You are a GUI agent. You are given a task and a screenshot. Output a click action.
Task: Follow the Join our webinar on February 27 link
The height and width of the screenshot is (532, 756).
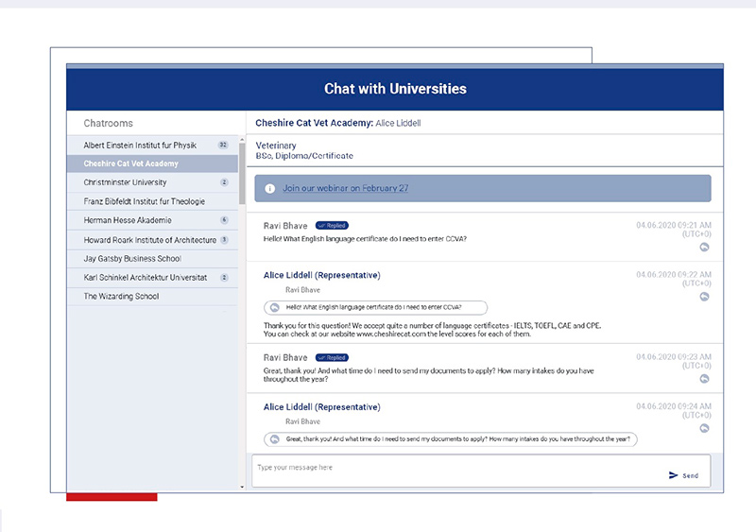(346, 188)
